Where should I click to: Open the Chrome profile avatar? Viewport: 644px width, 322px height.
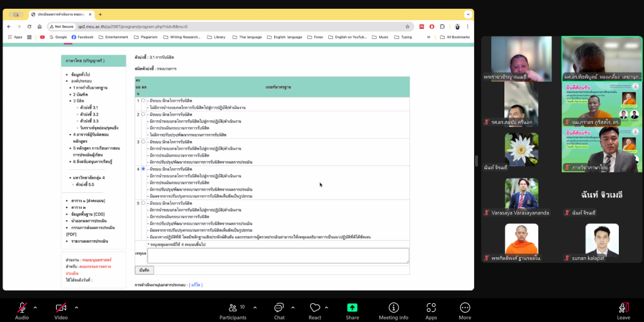click(x=457, y=26)
